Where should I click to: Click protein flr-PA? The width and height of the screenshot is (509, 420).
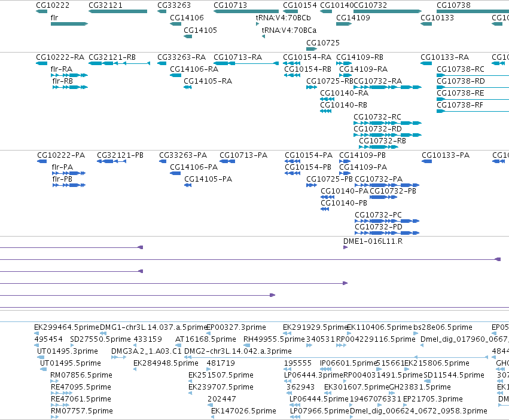click(x=62, y=167)
